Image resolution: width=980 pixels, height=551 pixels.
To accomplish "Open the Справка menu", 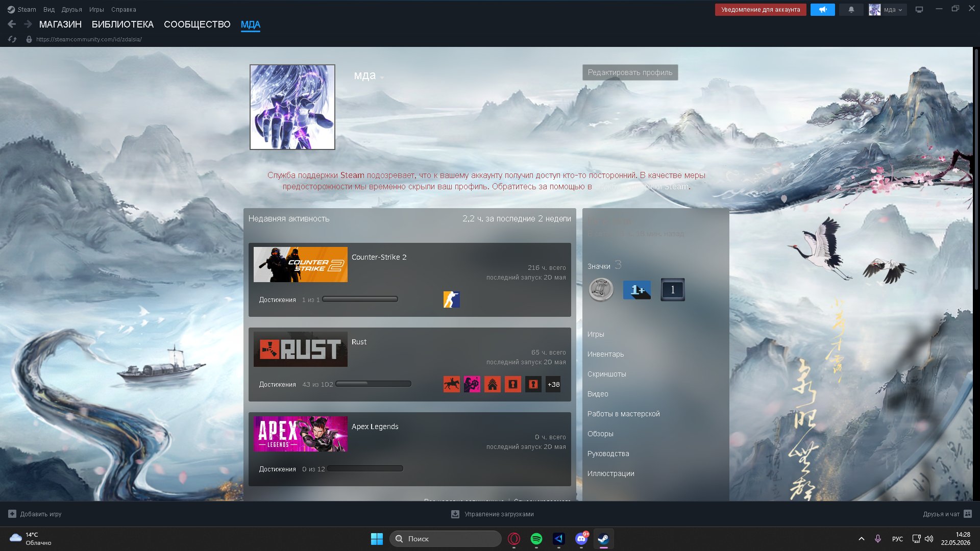I will (124, 10).
